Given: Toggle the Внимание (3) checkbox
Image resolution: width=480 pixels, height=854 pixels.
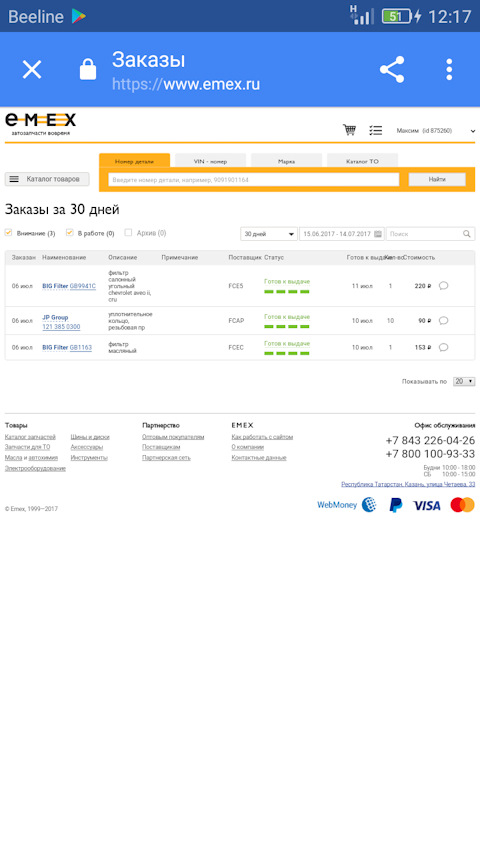Looking at the screenshot, I should click(8, 233).
